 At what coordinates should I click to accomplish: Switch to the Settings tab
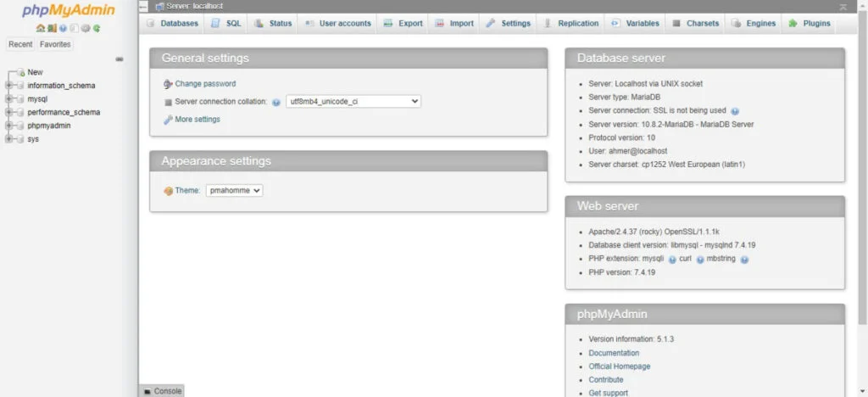[508, 23]
